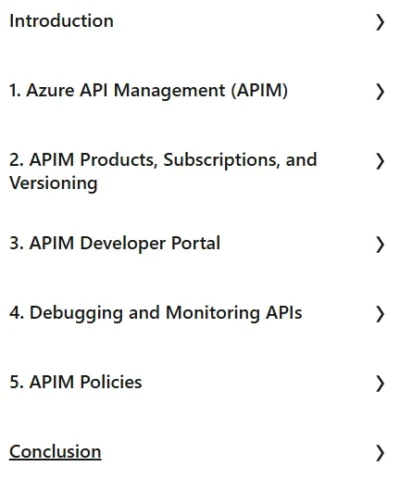Open '2. APIM Products, Subscriptions, and' title text
The width and height of the screenshot is (400, 479).
click(163, 160)
